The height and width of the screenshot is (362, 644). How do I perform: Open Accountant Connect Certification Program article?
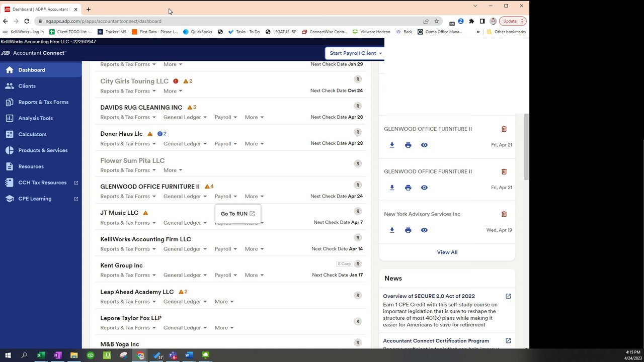[436, 341]
